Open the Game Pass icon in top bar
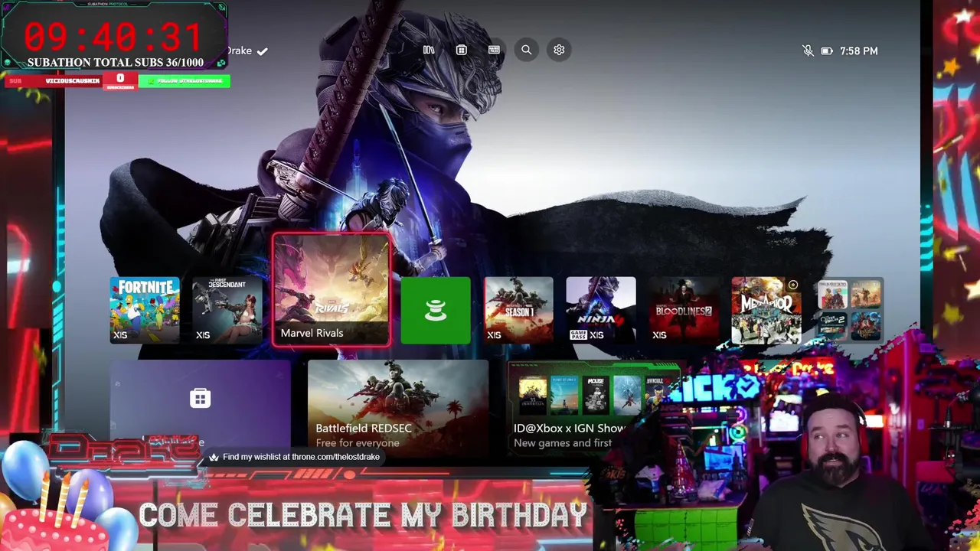 click(x=494, y=50)
